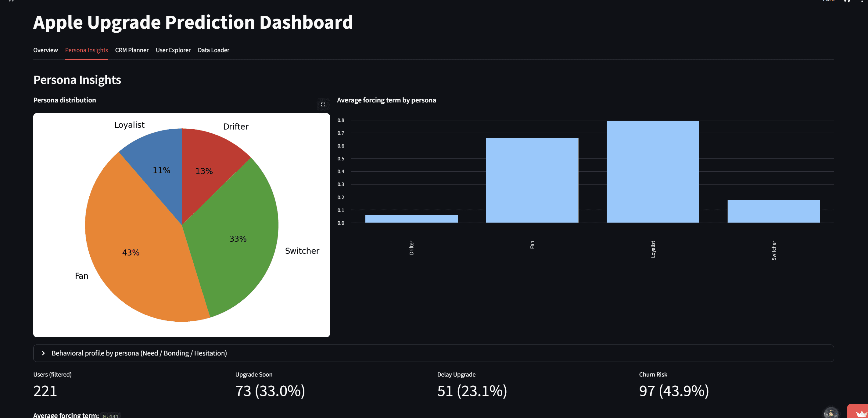
Task: Click the "51 (23.1%)" metric value
Action: point(472,391)
